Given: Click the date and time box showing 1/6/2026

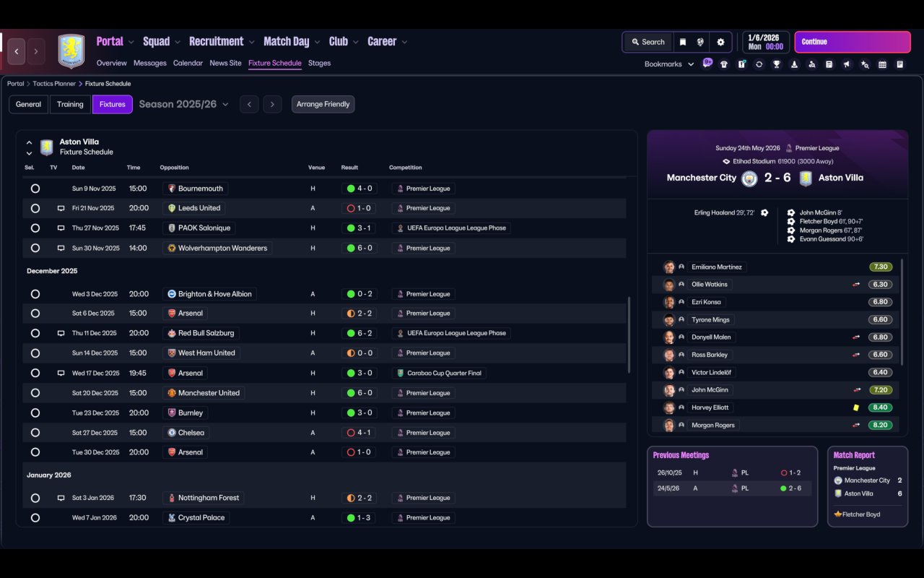Looking at the screenshot, I should 766,42.
